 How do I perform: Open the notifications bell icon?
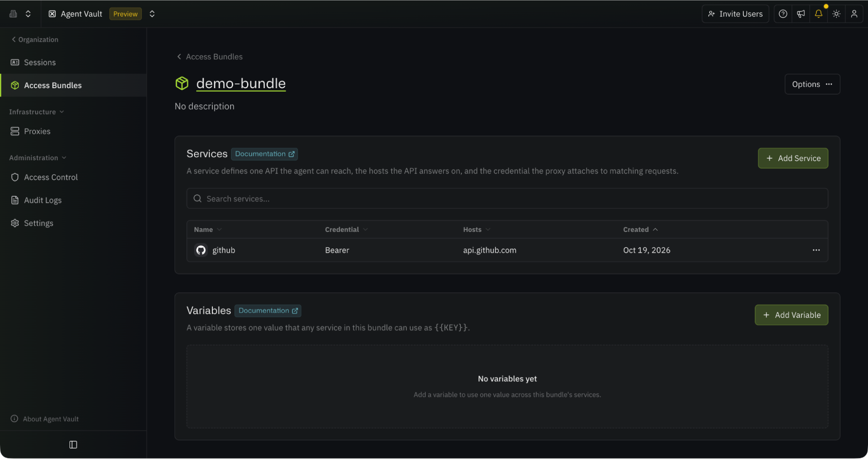[818, 14]
